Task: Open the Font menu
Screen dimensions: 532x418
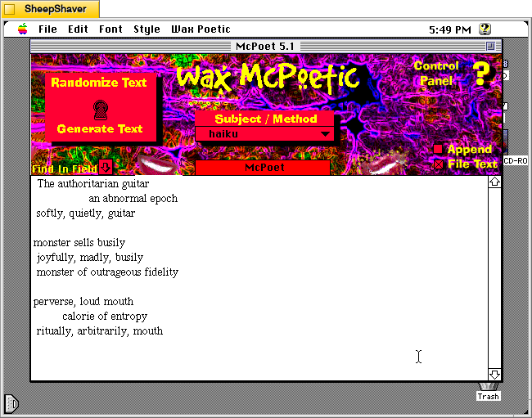Action: coord(110,29)
